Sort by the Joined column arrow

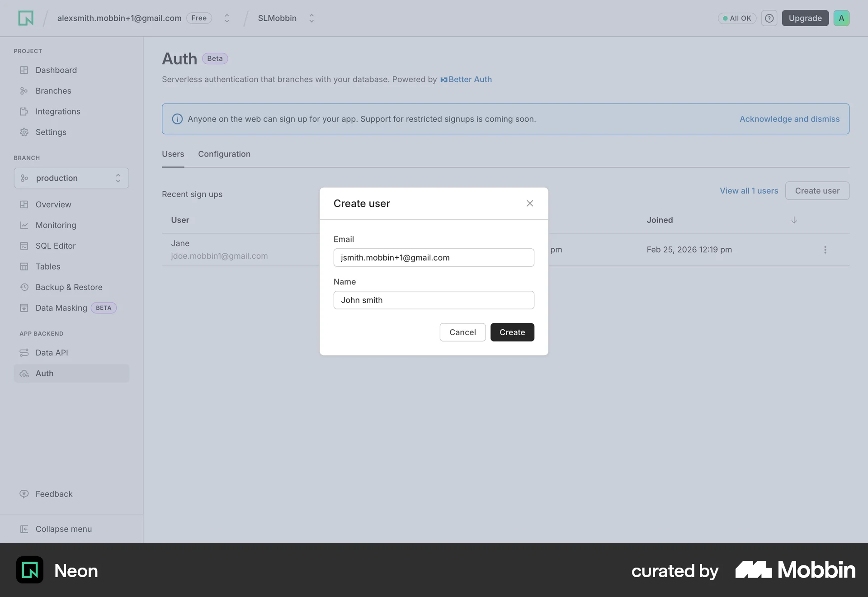(794, 220)
